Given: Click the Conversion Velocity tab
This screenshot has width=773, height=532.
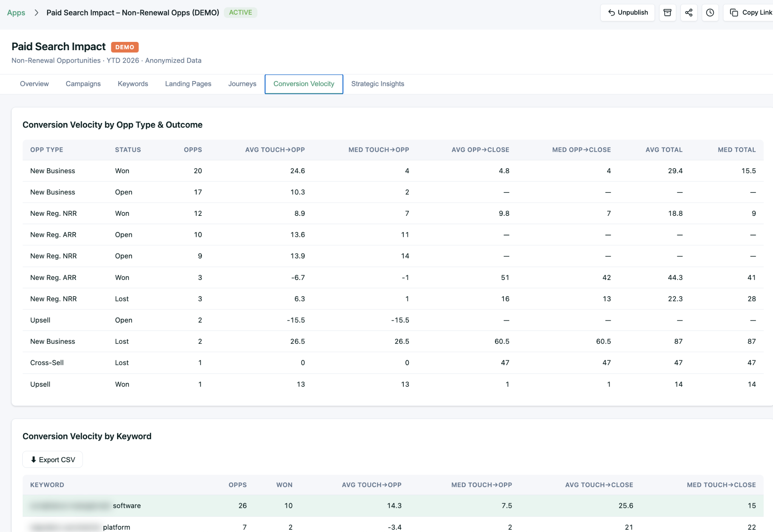Looking at the screenshot, I should 303,84.
